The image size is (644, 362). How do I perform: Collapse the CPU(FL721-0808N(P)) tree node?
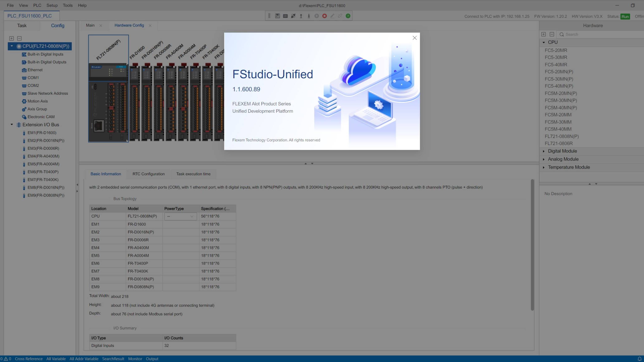pos(11,46)
